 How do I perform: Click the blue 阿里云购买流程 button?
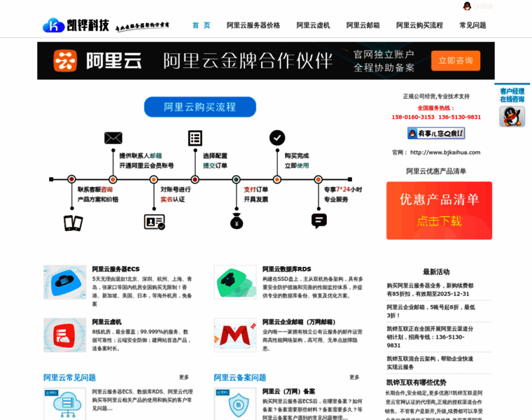(200, 107)
